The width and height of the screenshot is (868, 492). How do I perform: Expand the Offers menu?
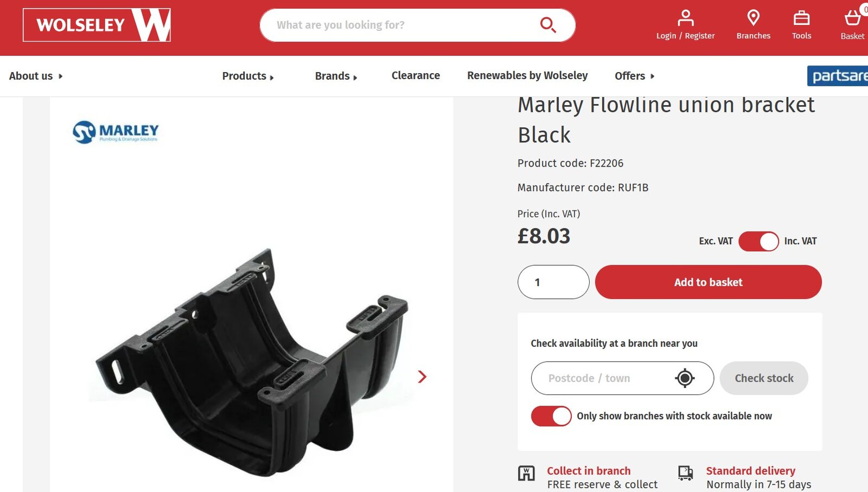(635, 76)
